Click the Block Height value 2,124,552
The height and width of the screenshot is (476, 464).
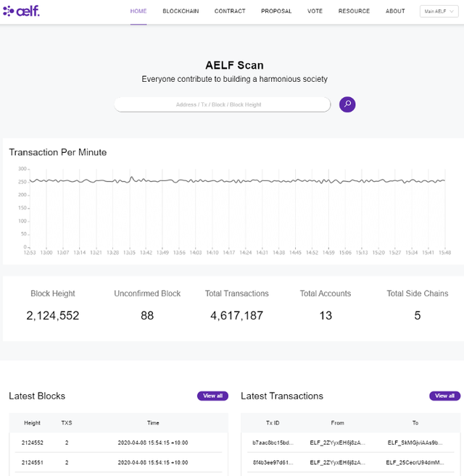point(53,316)
